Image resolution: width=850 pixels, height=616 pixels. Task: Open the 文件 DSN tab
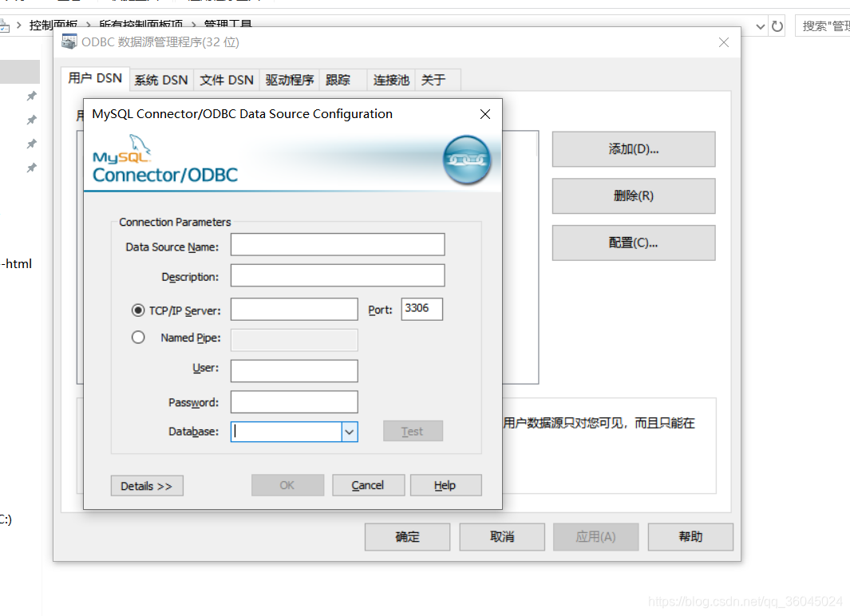pos(227,80)
